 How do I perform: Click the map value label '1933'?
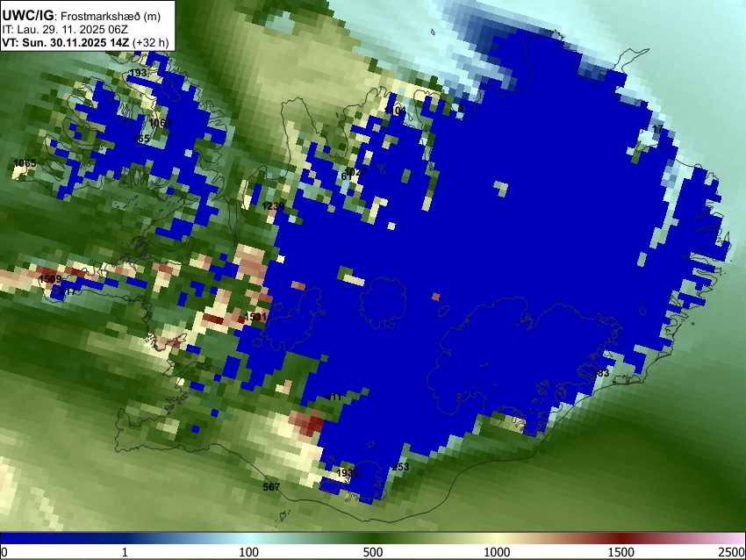point(348,473)
